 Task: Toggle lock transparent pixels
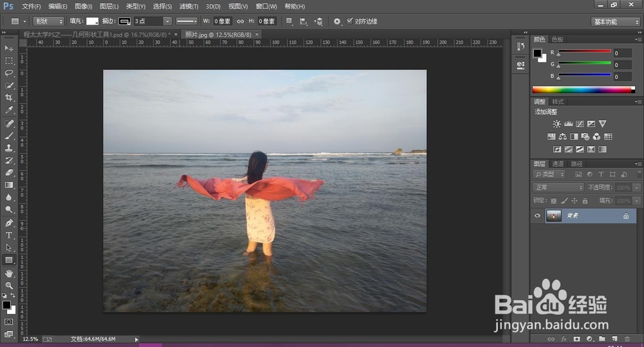pyautogui.click(x=554, y=201)
